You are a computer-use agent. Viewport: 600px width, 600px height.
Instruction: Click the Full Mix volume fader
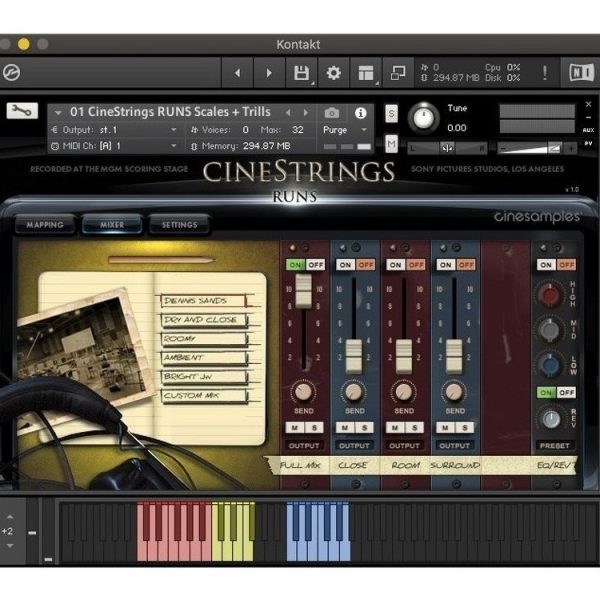click(x=304, y=292)
